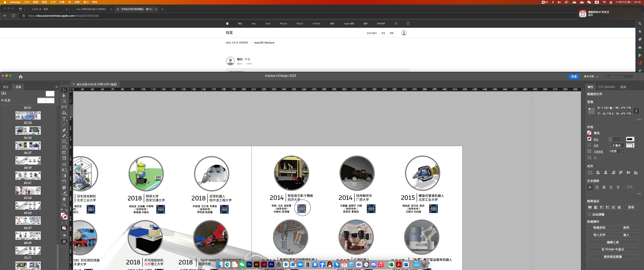The width and height of the screenshot is (644, 270).
Task: Select the Pen tool in toolbox
Action: (x=64, y=130)
